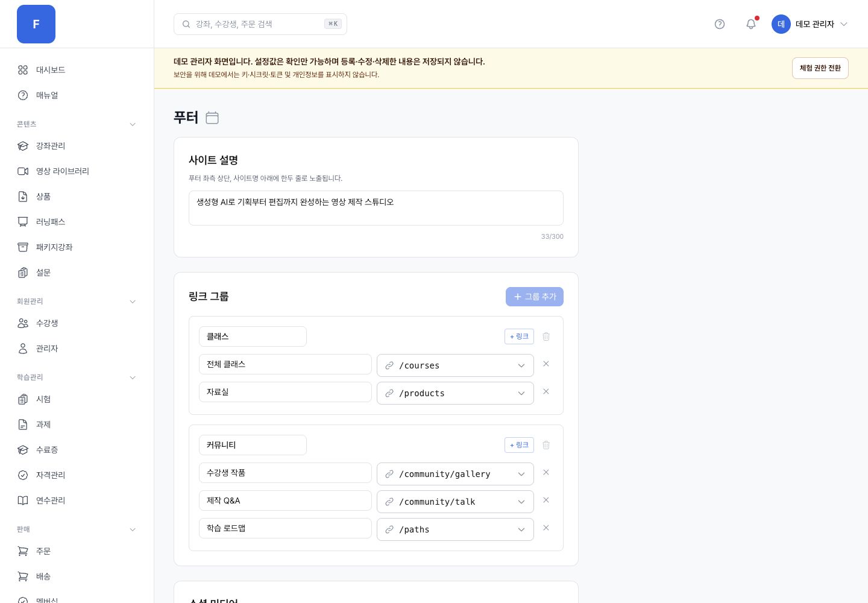
Task: Open the 데모 관리자 account menu
Action: tap(810, 24)
